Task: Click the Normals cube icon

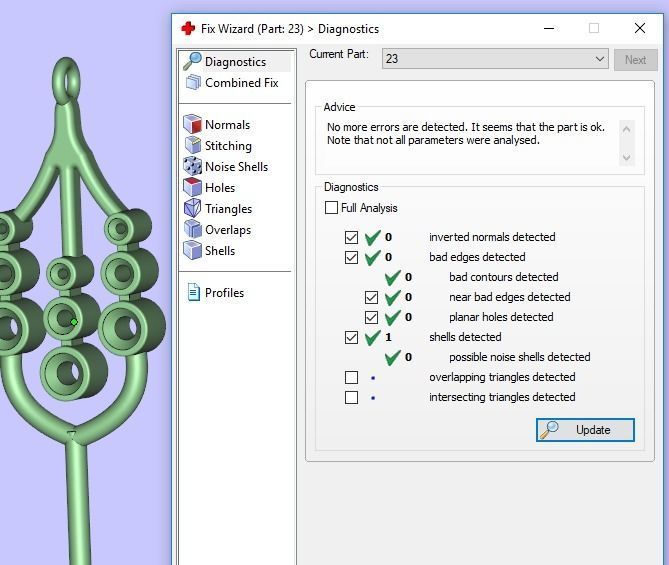Action: 192,124
